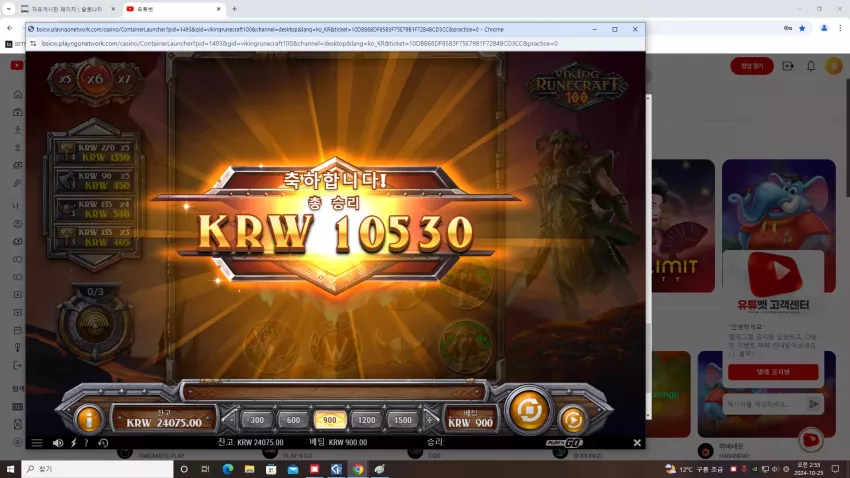Select the 300 bet value
This screenshot has width=850, height=478.
point(257,420)
